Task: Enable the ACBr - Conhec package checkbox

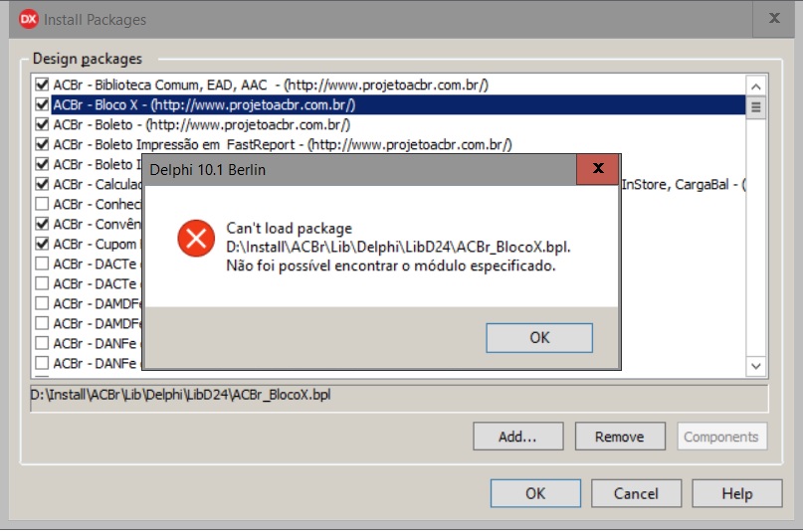Action: coord(42,204)
